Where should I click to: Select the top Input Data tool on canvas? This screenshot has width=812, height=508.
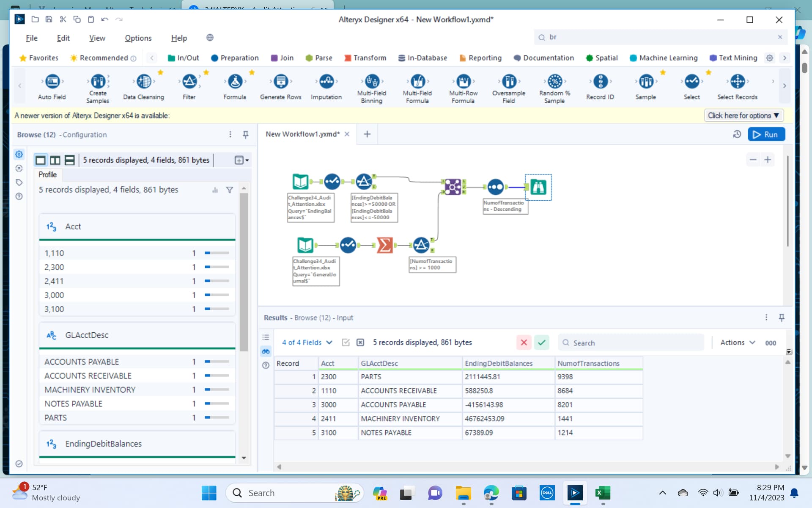click(x=300, y=182)
